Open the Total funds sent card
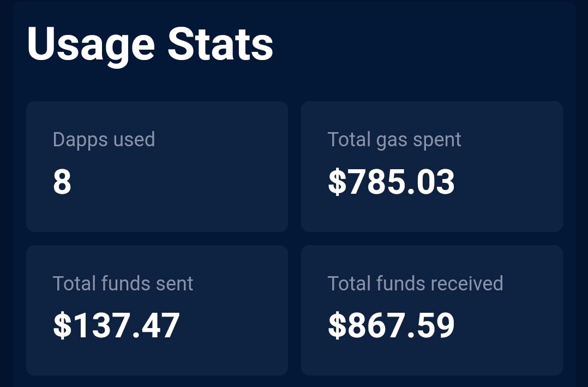 (x=157, y=310)
